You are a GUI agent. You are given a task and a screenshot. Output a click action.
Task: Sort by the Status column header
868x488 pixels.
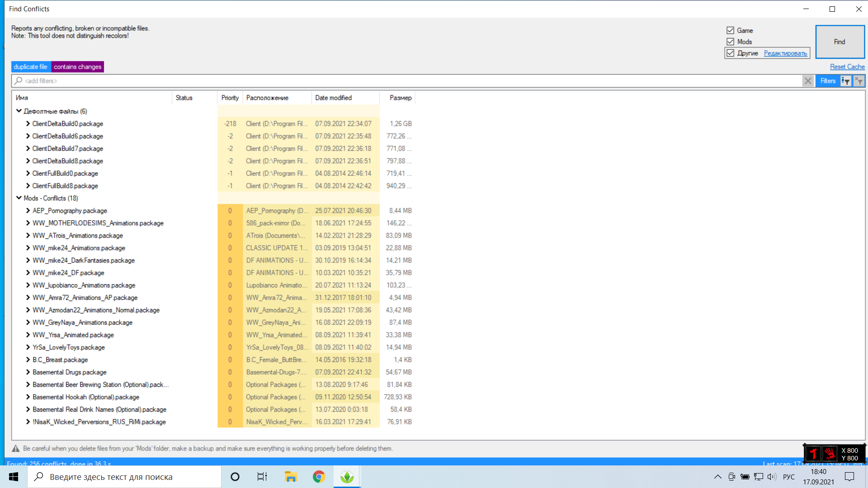(195, 98)
